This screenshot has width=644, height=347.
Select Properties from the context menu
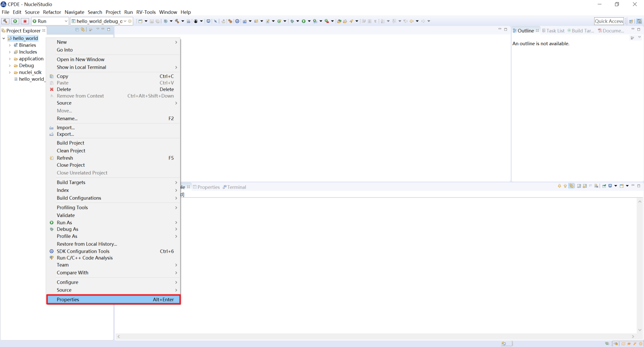(x=68, y=300)
